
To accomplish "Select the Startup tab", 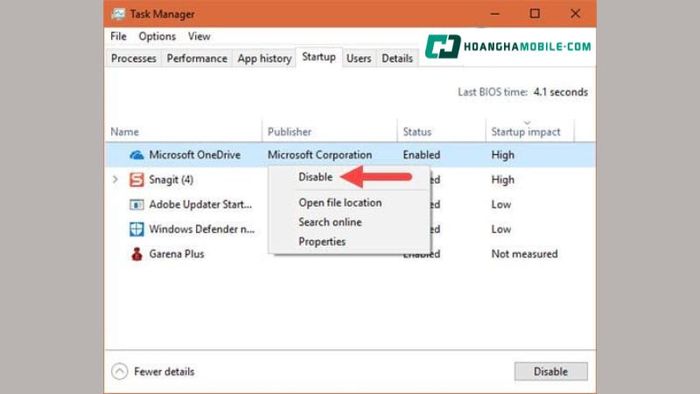I will pos(319,57).
